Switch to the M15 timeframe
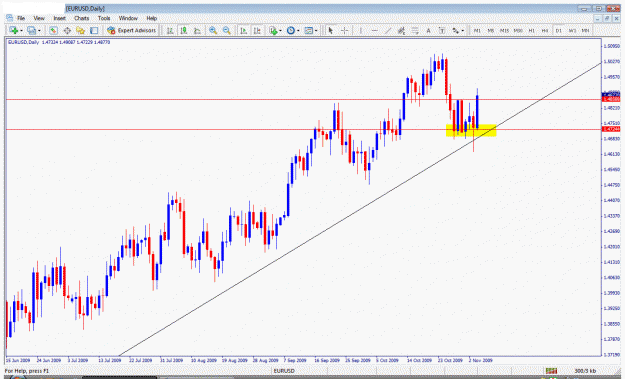The image size is (625, 379). tap(504, 30)
